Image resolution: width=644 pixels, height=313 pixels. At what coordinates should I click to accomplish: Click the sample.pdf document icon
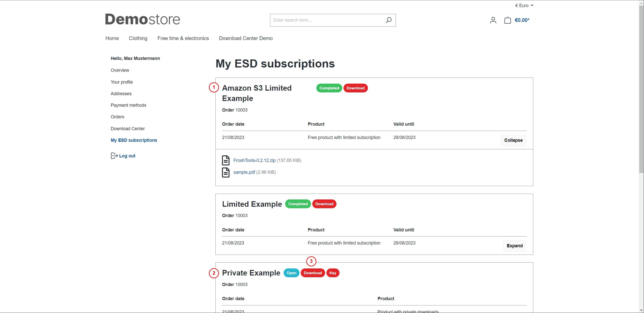[x=226, y=172]
